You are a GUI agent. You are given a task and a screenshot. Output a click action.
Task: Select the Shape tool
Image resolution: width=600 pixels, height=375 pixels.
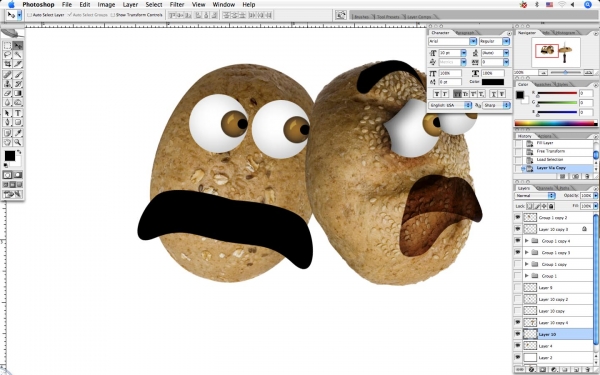coord(18,122)
